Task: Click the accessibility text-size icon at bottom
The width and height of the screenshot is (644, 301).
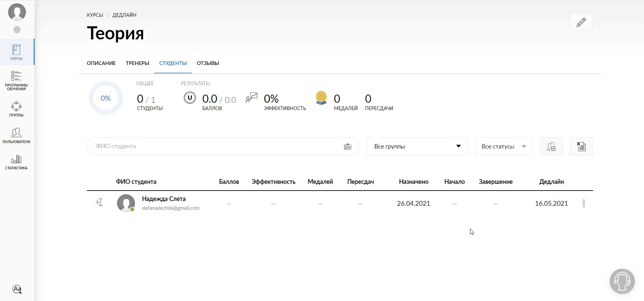Action: point(17,289)
